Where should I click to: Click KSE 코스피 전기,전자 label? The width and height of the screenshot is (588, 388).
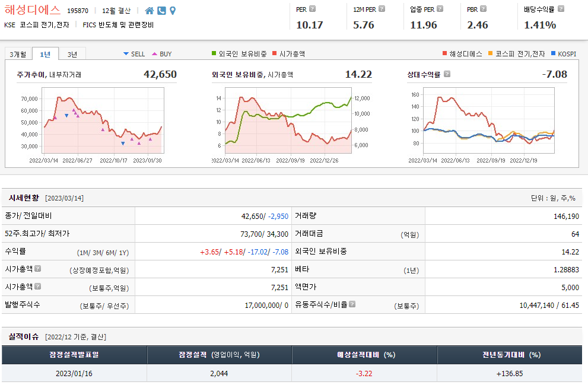coord(37,25)
